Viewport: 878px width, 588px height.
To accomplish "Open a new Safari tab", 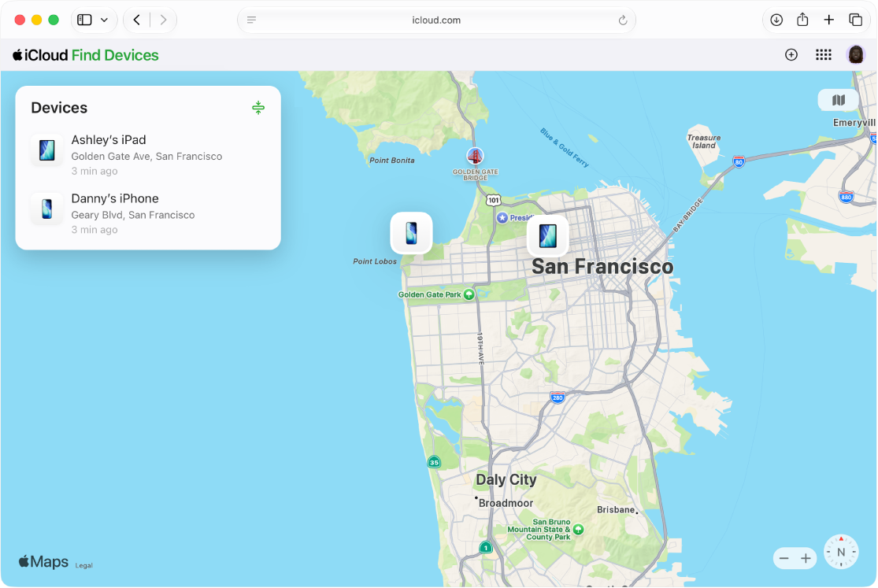I will [x=828, y=20].
